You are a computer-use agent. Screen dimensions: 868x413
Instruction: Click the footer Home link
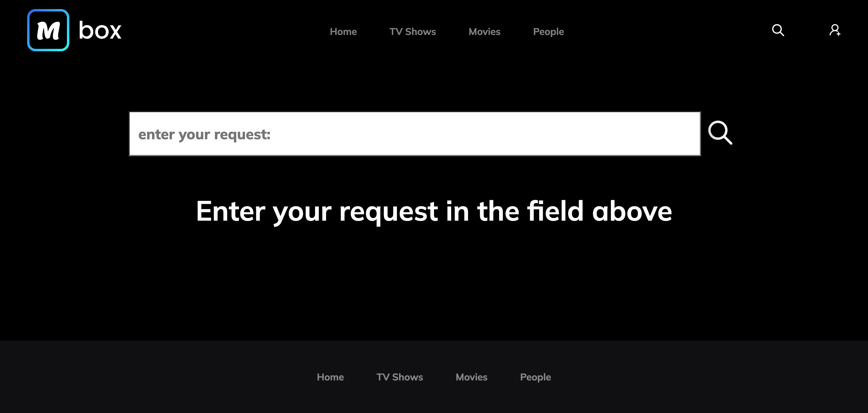330,377
